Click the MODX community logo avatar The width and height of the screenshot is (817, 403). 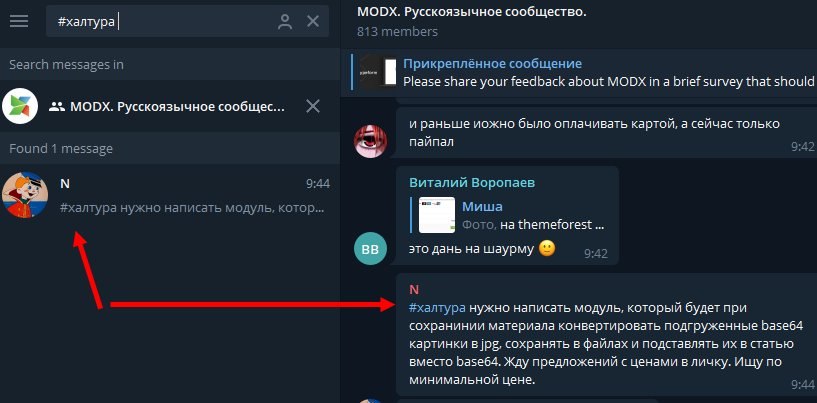tap(20, 106)
